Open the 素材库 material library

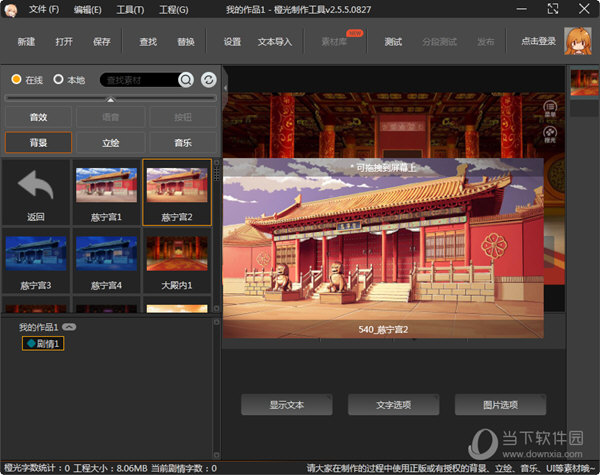[335, 42]
